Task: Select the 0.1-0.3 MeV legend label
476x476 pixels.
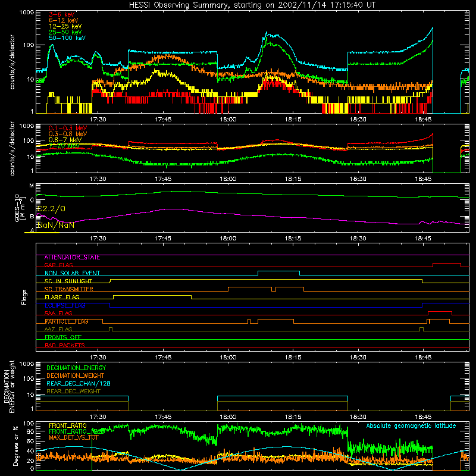Action: click(x=68, y=128)
